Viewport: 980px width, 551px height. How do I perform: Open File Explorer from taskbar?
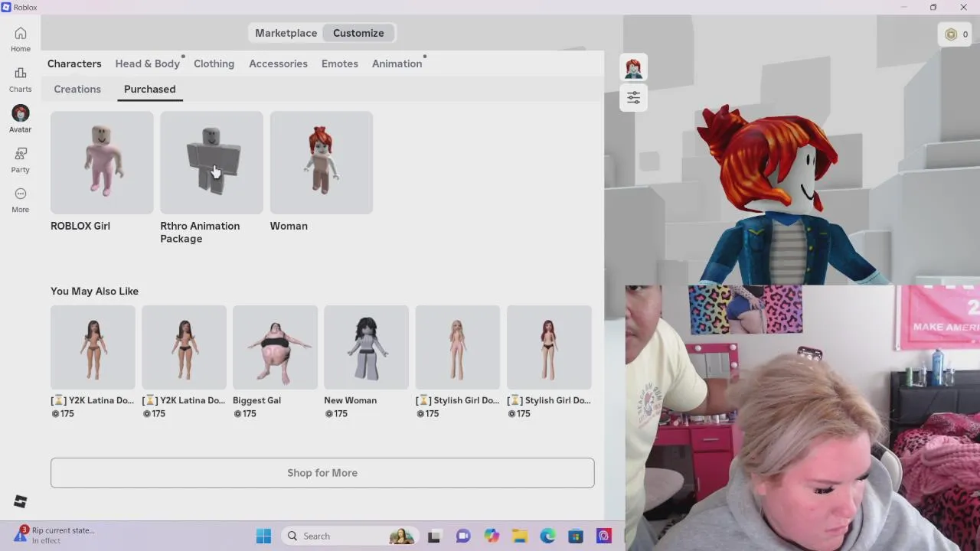(x=520, y=536)
